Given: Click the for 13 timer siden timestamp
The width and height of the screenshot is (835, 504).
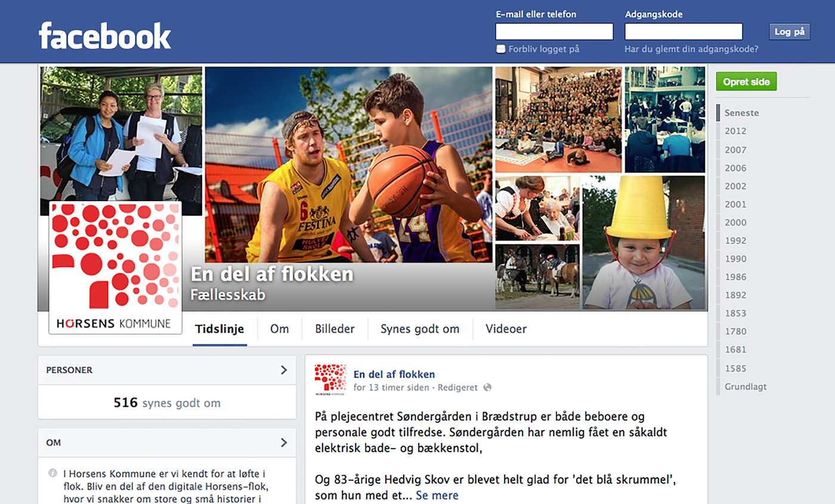Looking at the screenshot, I should point(391,387).
